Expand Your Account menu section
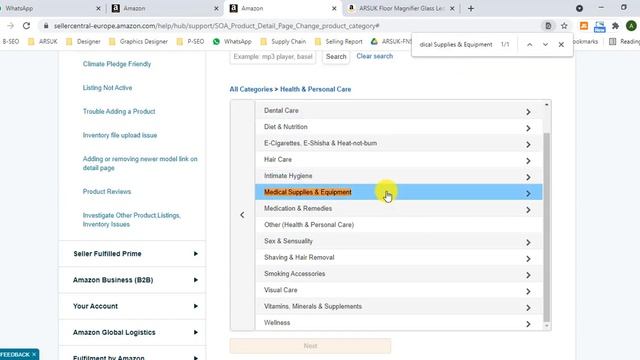 132,306
